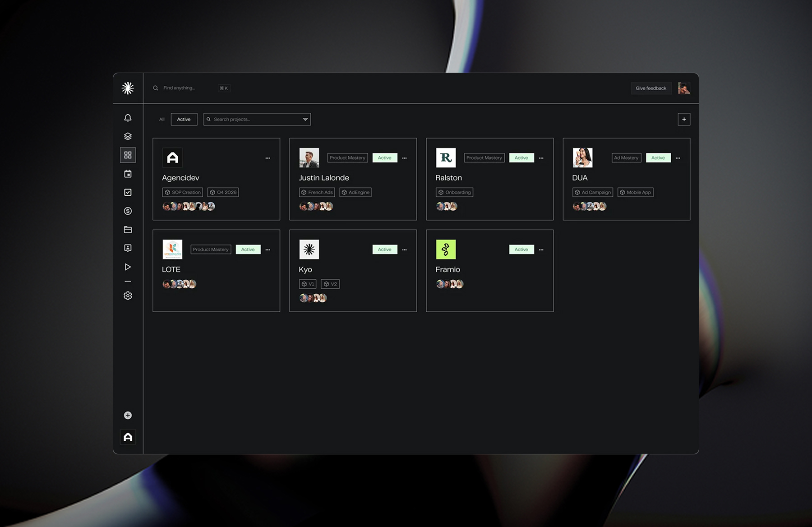Open the notifications bell icon

[128, 118]
